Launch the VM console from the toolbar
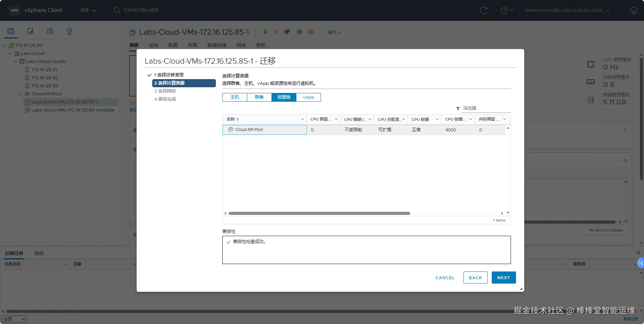 (x=287, y=32)
